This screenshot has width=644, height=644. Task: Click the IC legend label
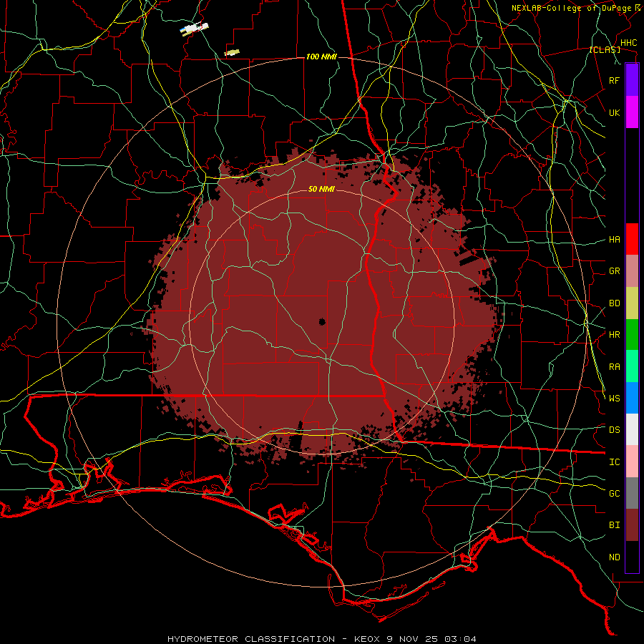[x=614, y=462]
